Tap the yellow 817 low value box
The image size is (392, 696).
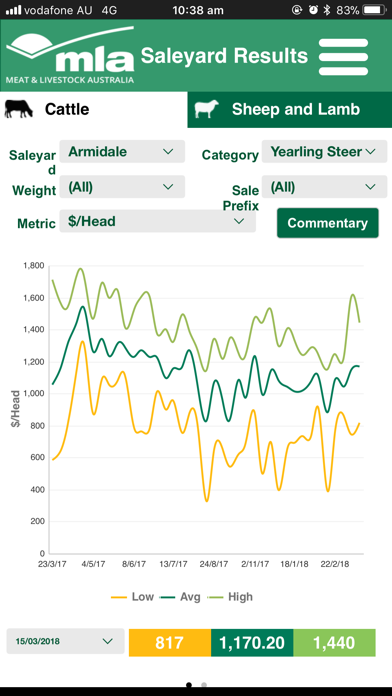(x=170, y=642)
